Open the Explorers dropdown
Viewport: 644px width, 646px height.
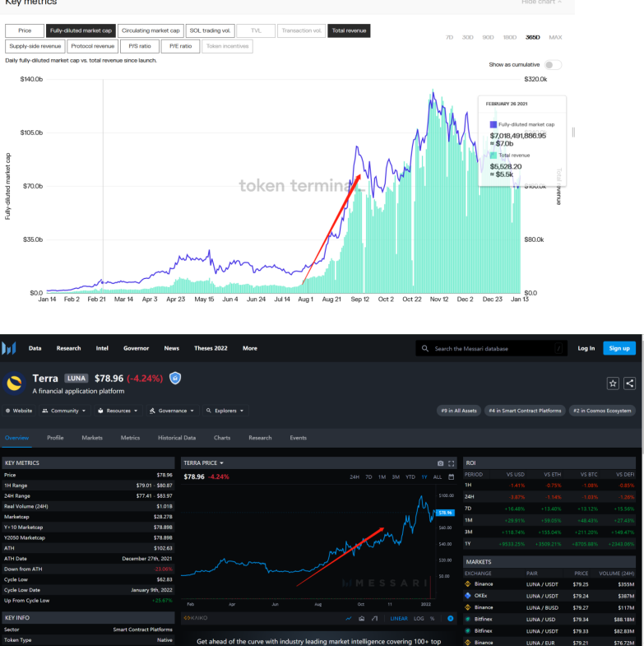(225, 411)
